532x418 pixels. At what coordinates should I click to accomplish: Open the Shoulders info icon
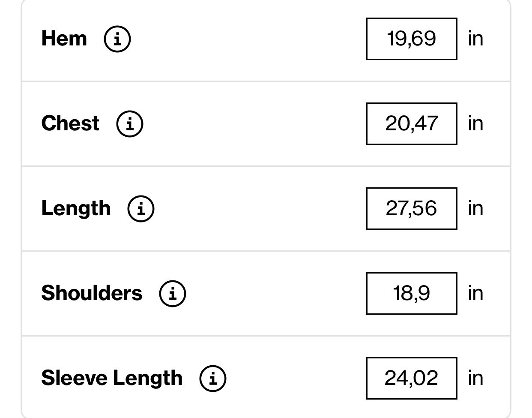pyautogui.click(x=173, y=293)
